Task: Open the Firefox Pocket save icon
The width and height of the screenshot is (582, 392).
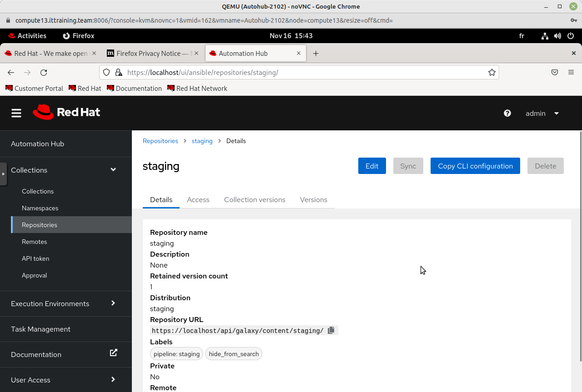Action: (555, 72)
